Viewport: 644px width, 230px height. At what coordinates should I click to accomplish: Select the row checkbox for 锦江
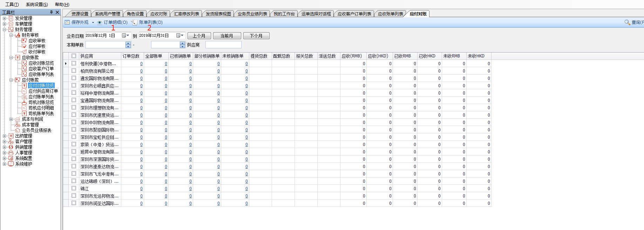(74, 188)
